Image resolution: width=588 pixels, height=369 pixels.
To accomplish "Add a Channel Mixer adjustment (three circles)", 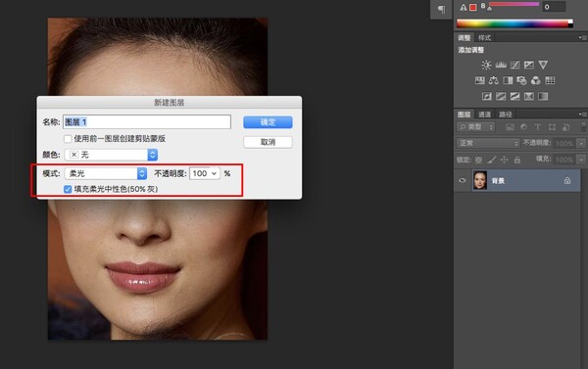I will pos(536,80).
